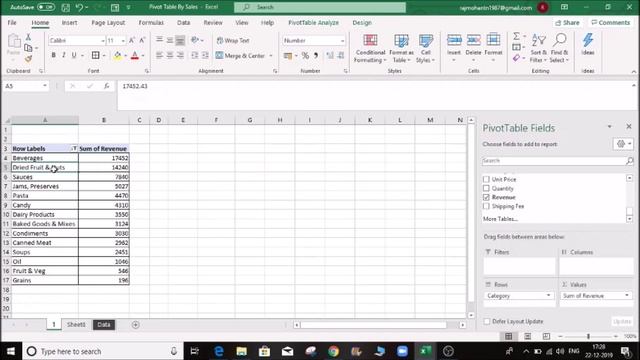The width and height of the screenshot is (640, 360).
Task: Click Windows Start button
Action: point(11,351)
